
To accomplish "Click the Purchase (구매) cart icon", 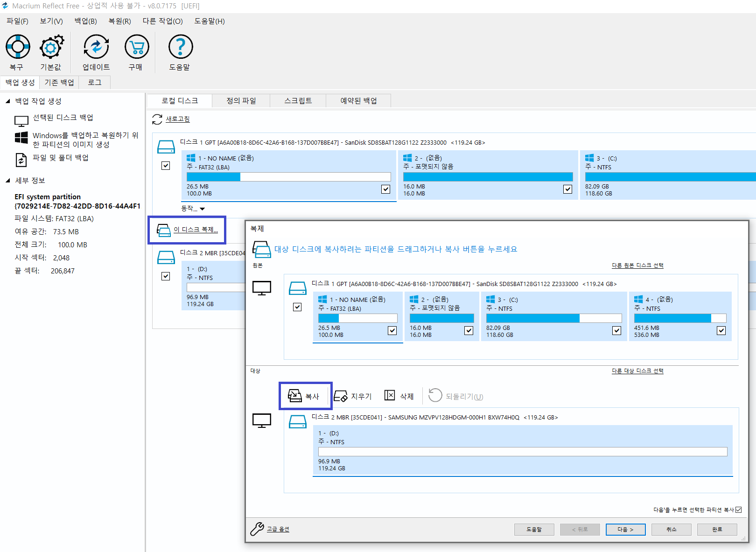I will pyautogui.click(x=137, y=47).
